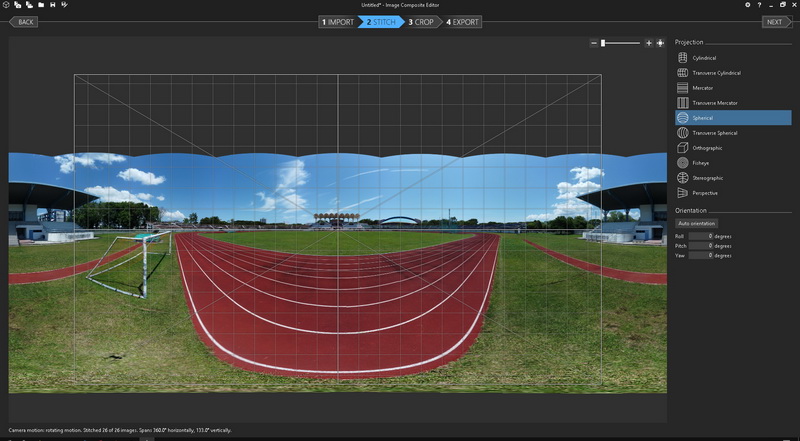
Task: Open options with the gear icon
Action: tap(748, 5)
